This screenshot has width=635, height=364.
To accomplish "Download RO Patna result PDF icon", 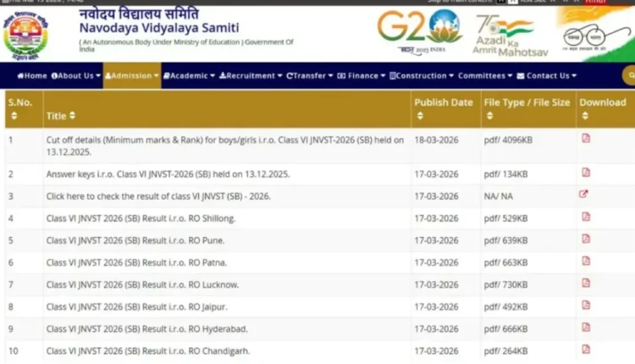I will [x=586, y=261].
